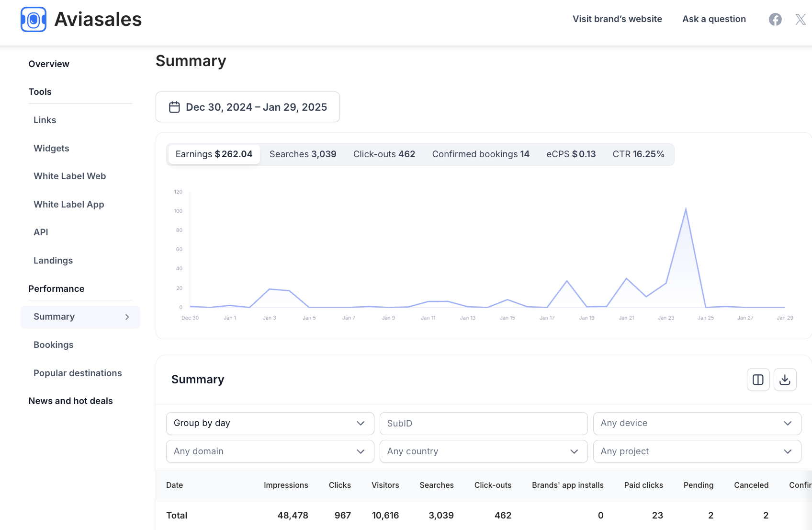
Task: Show the Confirmed bookings 14 tab
Action: click(x=481, y=154)
